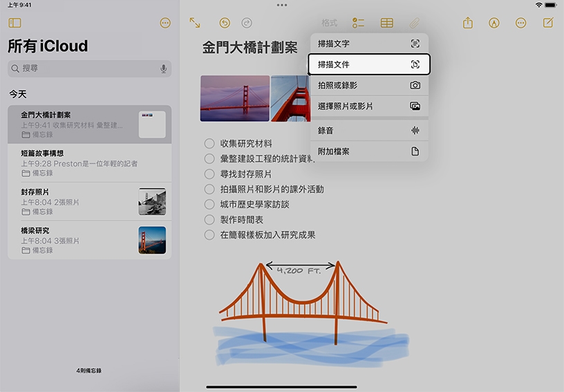Choose 拍照或錄影 menu option

point(369,85)
